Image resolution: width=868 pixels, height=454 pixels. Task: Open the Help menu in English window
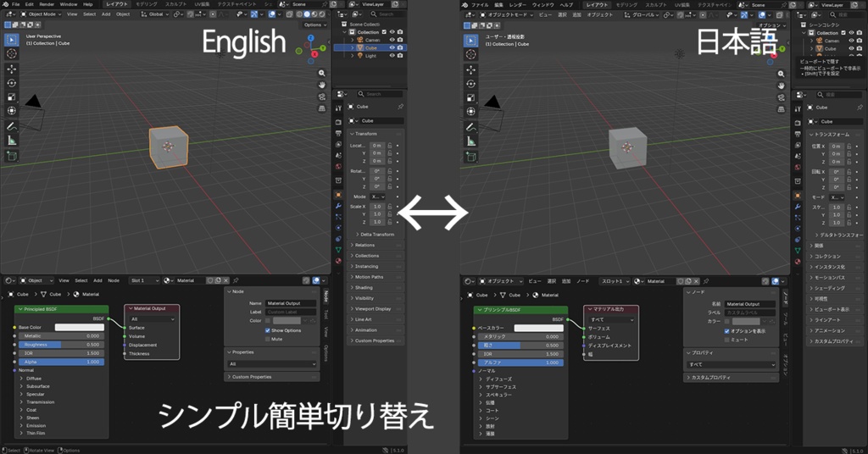[x=88, y=4]
